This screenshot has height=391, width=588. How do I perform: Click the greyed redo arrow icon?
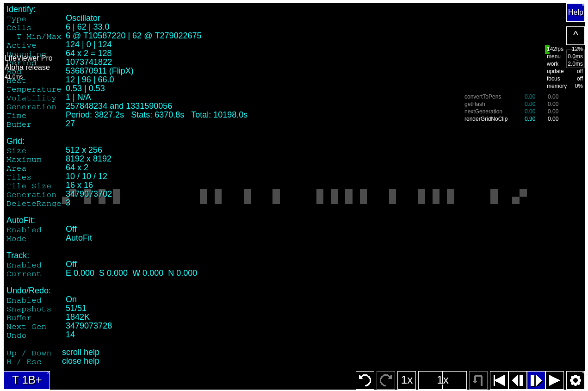tap(386, 380)
